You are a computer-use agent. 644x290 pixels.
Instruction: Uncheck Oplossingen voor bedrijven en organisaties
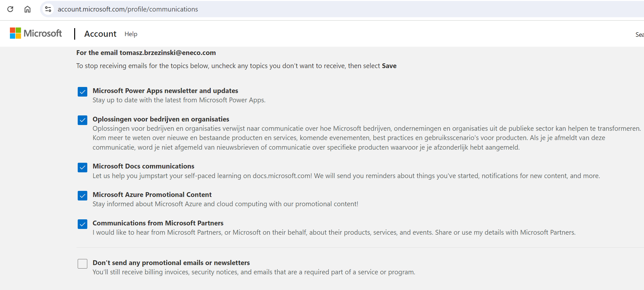point(82,120)
